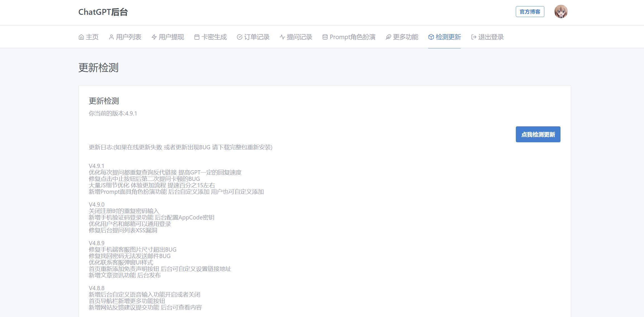
Task: Go to the 订单记录 page
Action: 253,37
